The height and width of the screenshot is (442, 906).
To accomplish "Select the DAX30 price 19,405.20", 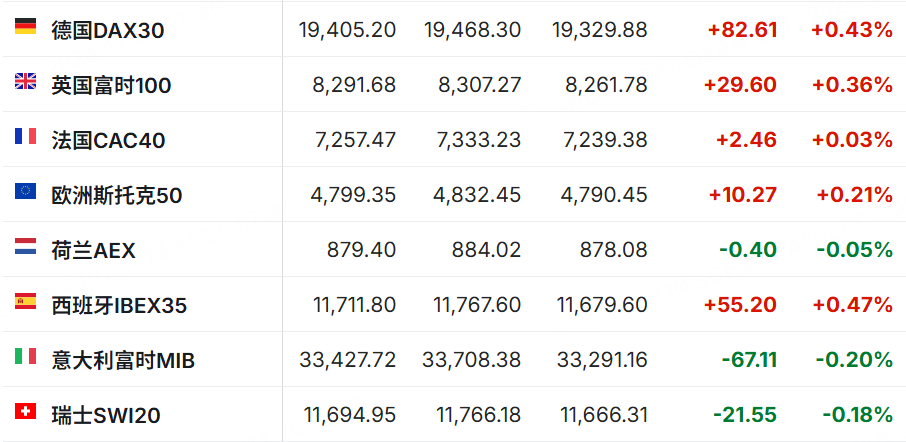I will (x=347, y=30).
